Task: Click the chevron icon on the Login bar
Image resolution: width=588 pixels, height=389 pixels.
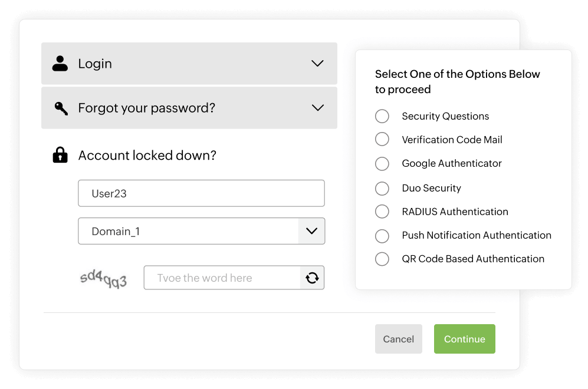Action: click(x=317, y=63)
